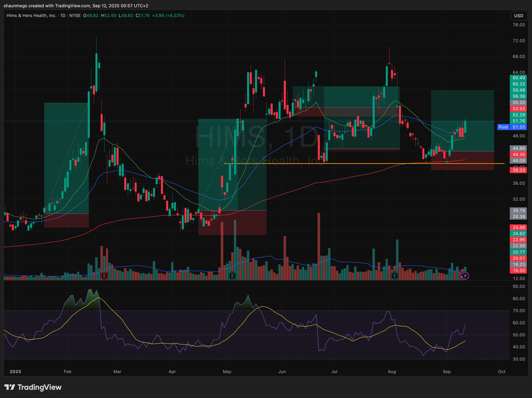Click the orange horizontal support line

(364, 164)
